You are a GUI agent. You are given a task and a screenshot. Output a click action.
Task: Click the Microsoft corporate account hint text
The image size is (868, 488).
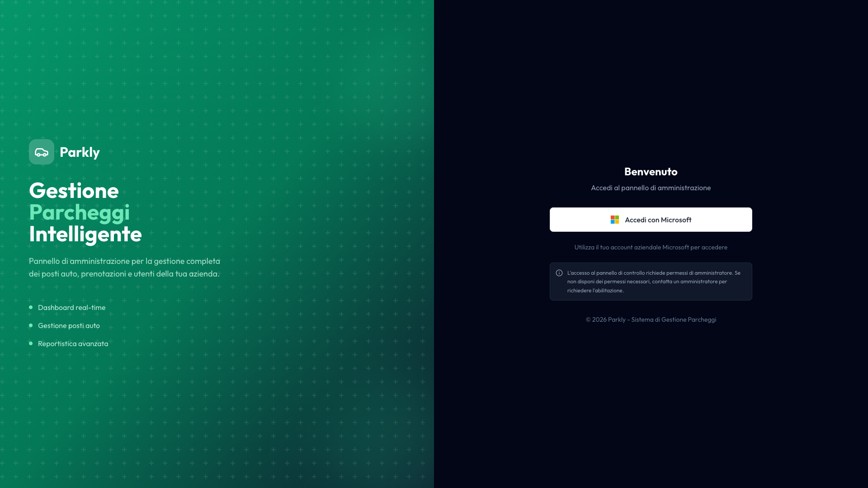pos(651,247)
